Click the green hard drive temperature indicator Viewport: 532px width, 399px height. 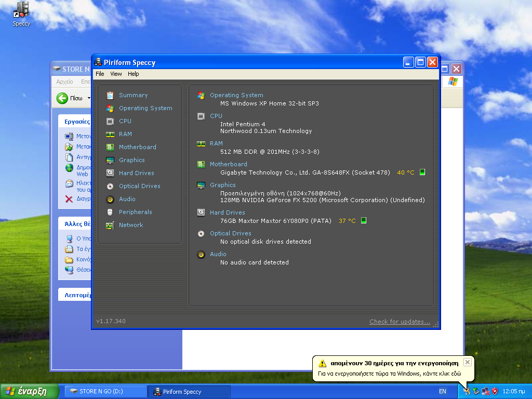363,220
